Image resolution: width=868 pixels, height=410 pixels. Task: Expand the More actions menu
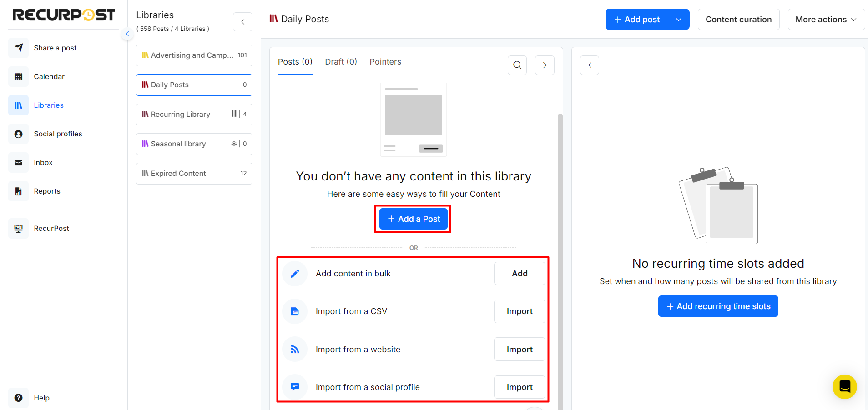[x=826, y=20]
